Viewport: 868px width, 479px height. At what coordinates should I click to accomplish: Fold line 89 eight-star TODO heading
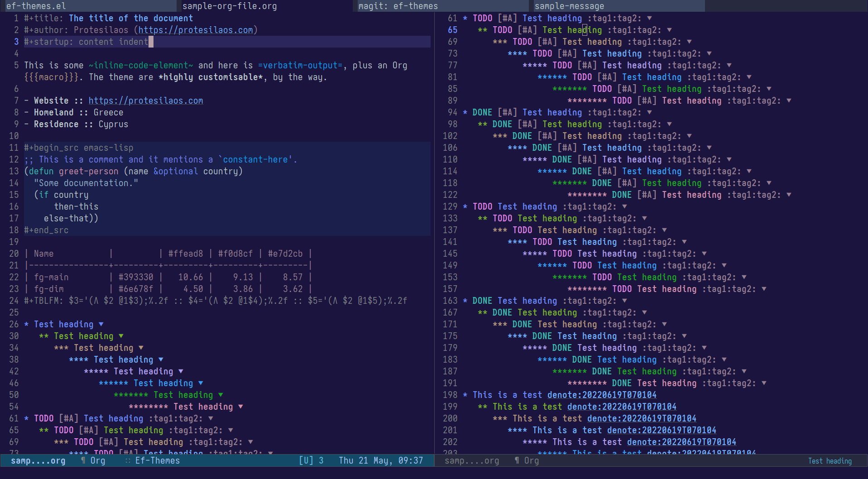tap(789, 101)
